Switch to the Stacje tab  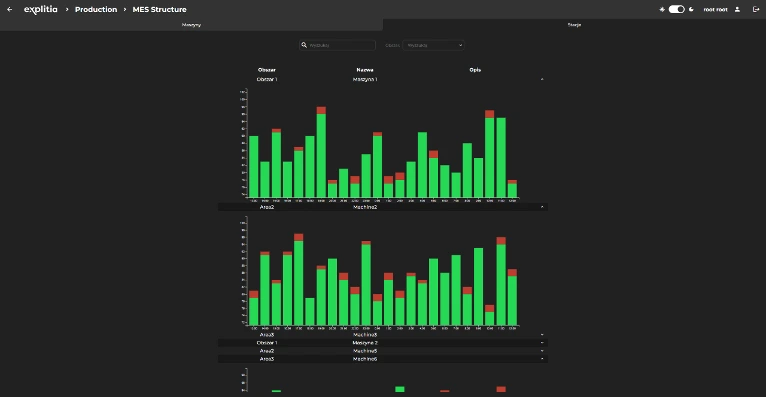click(574, 25)
